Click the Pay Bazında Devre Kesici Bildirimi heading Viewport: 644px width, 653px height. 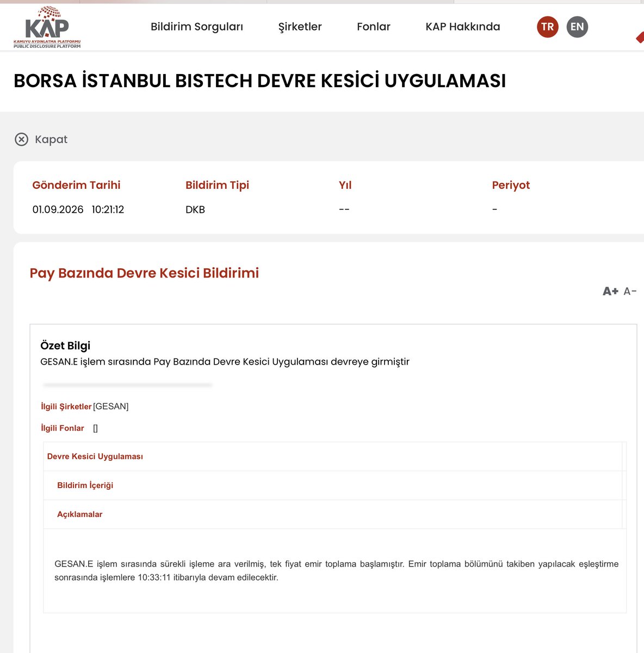point(144,273)
